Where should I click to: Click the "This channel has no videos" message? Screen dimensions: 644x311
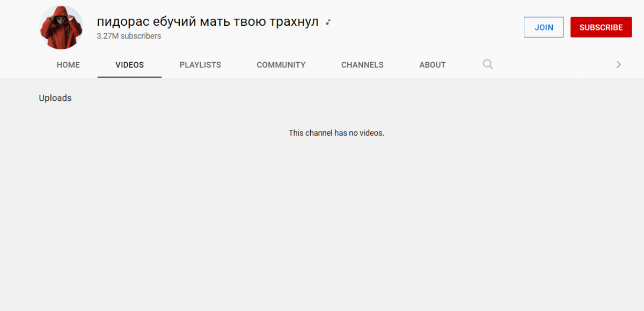click(336, 133)
